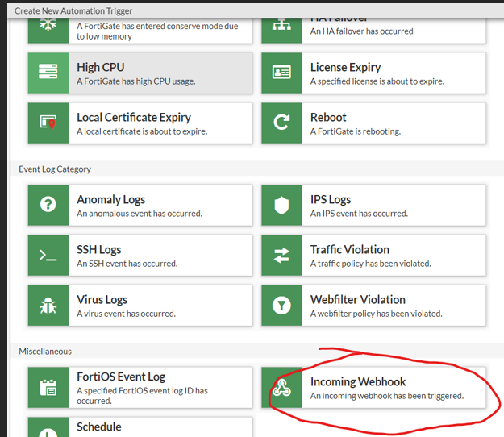
Task: Choose the Virus Logs title
Action: coord(102,299)
